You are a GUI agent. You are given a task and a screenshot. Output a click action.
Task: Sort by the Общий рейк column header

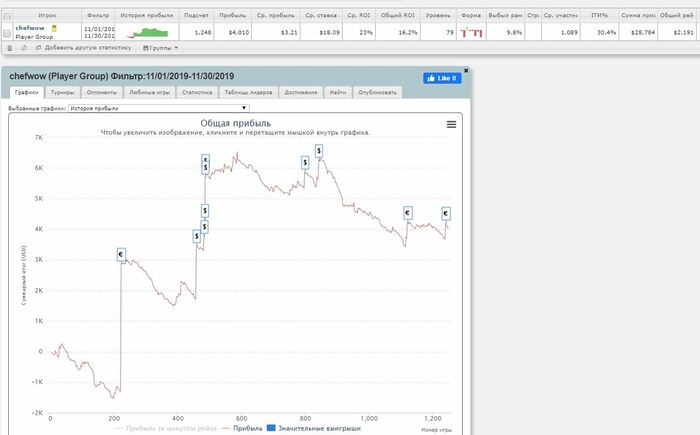(x=677, y=15)
